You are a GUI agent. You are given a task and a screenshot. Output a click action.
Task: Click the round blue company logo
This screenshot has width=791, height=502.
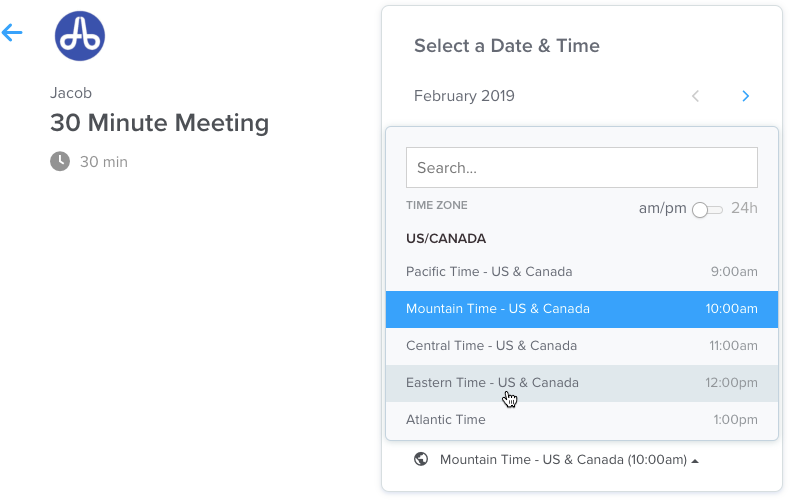[80, 37]
